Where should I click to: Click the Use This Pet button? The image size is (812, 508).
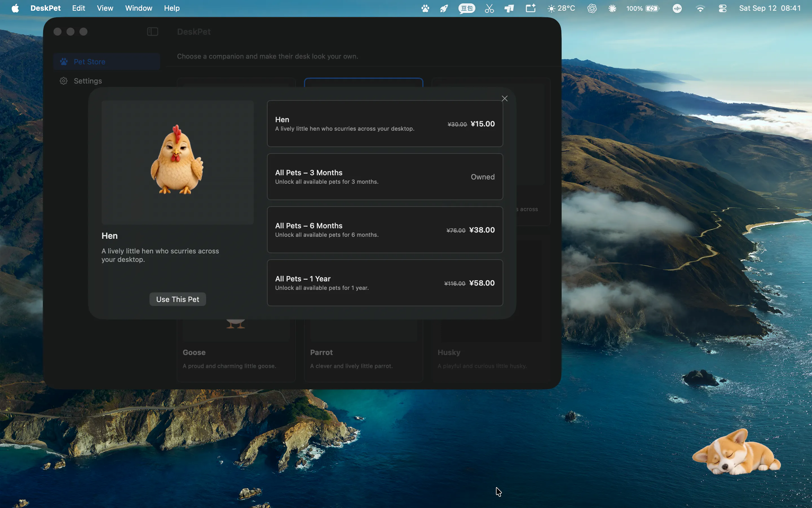coord(178,299)
